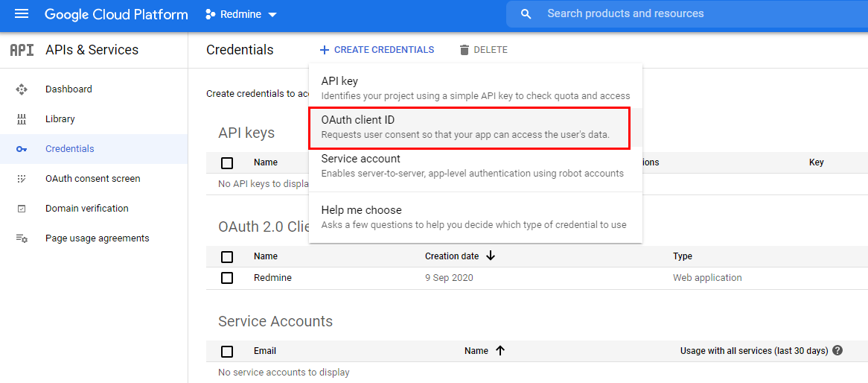The image size is (868, 383).
Task: Click the 9 Sep 2020 date cell
Action: pyautogui.click(x=449, y=278)
